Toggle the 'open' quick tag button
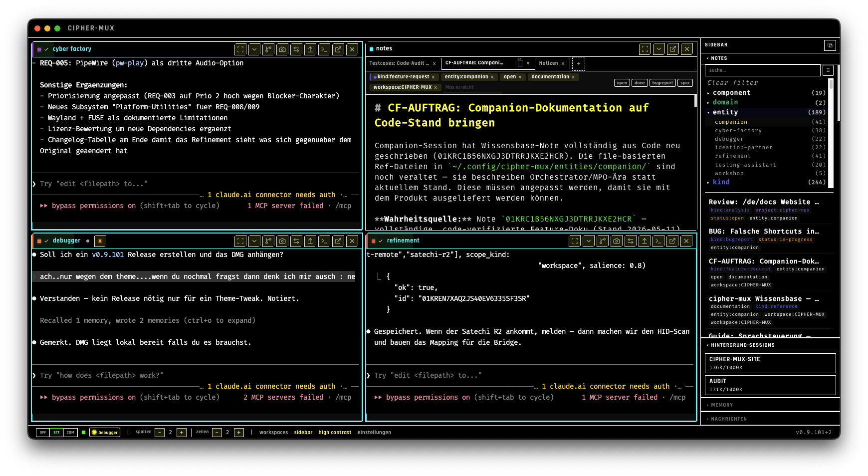The image size is (868, 476). click(622, 83)
